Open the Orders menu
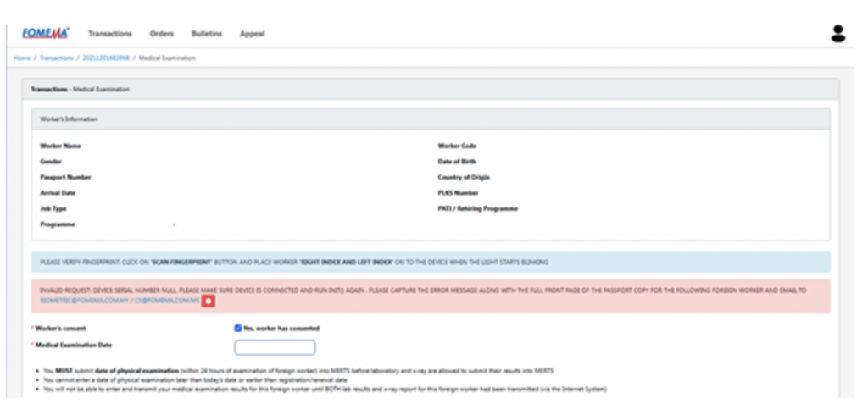The image size is (868, 409). pos(161,34)
